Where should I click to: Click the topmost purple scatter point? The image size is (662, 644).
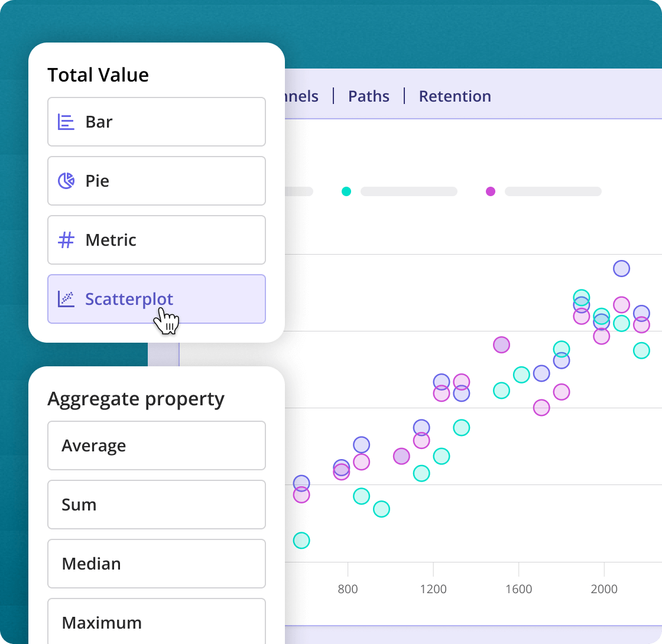tap(621, 268)
